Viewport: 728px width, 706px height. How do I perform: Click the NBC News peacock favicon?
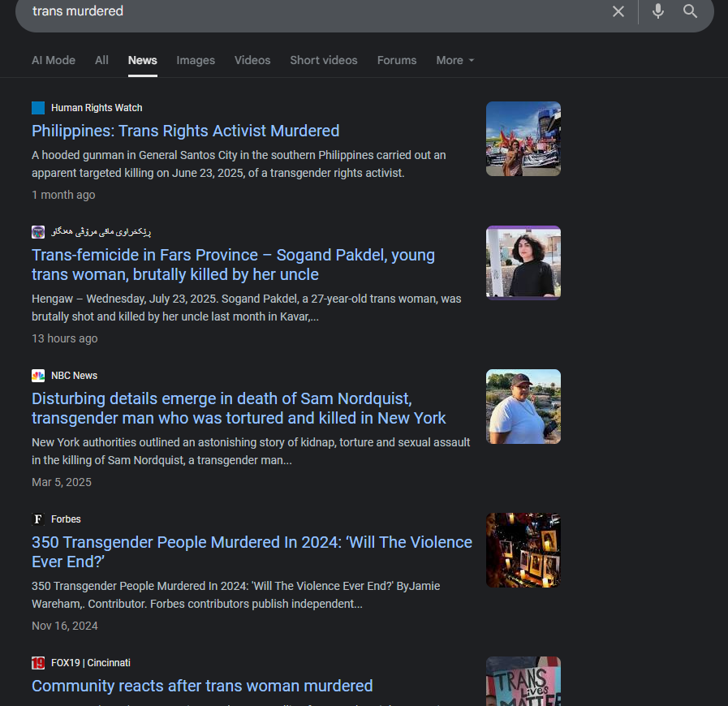tap(38, 376)
